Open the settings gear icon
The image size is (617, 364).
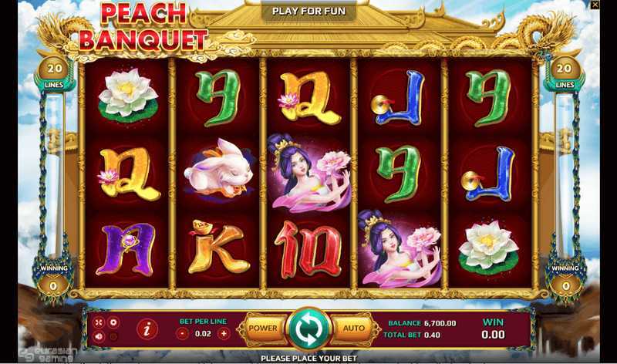click(x=113, y=322)
